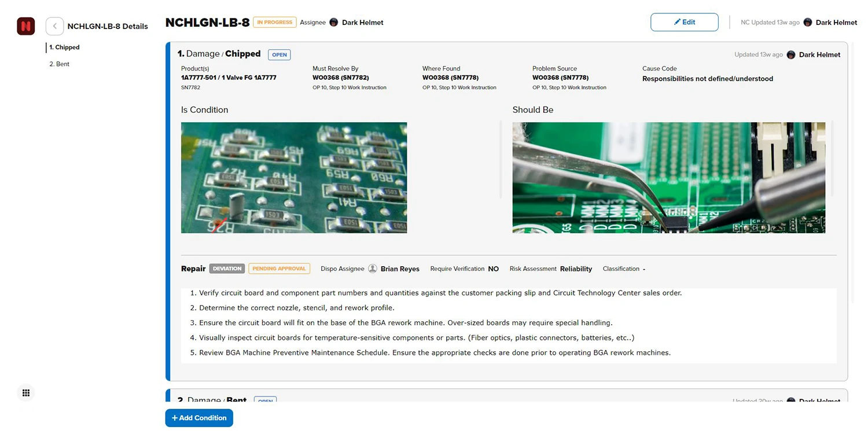This screenshot has height=437, width=868.
Task: Click the PENDING APPROVAL badge
Action: point(279,269)
